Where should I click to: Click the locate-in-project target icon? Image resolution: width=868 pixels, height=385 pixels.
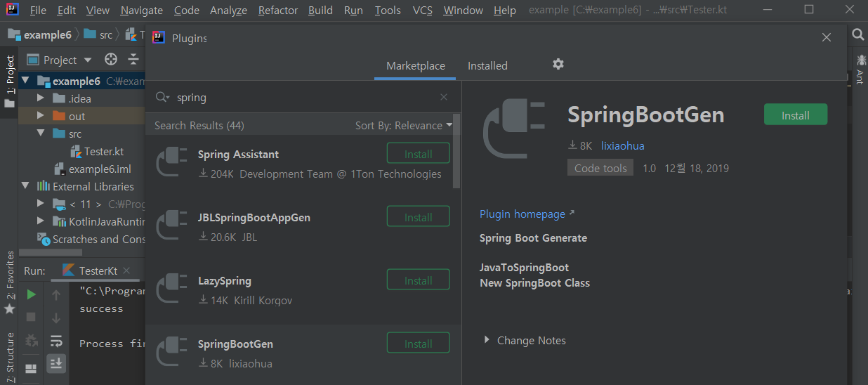tap(111, 60)
